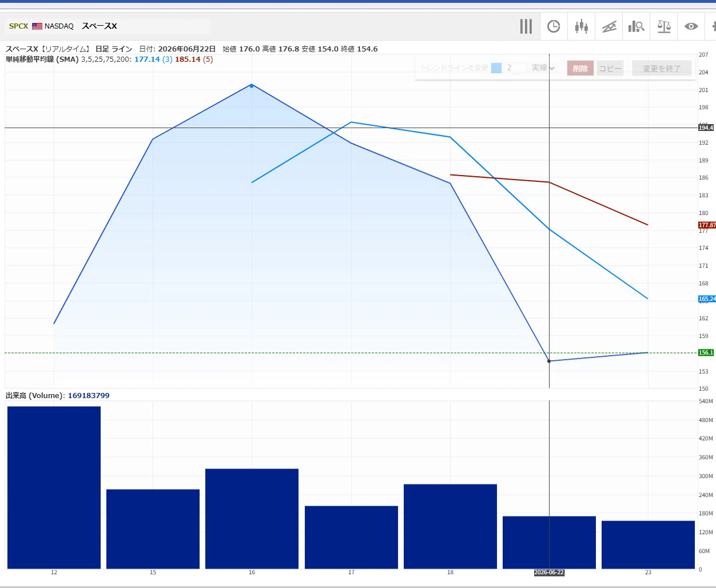Click the 日付: 2026年06月22日 date text
This screenshot has width=716, height=588.
(x=177, y=49)
